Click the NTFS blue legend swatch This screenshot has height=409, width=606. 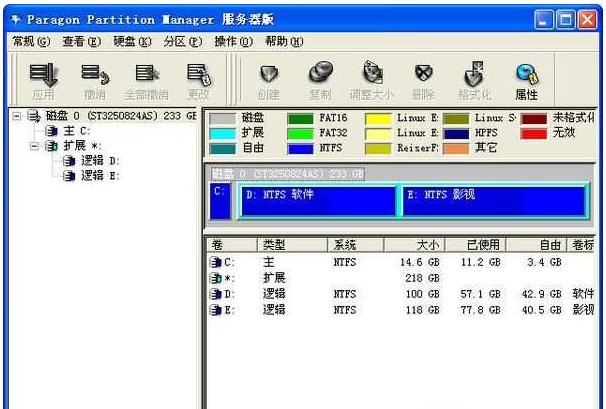tap(300, 149)
